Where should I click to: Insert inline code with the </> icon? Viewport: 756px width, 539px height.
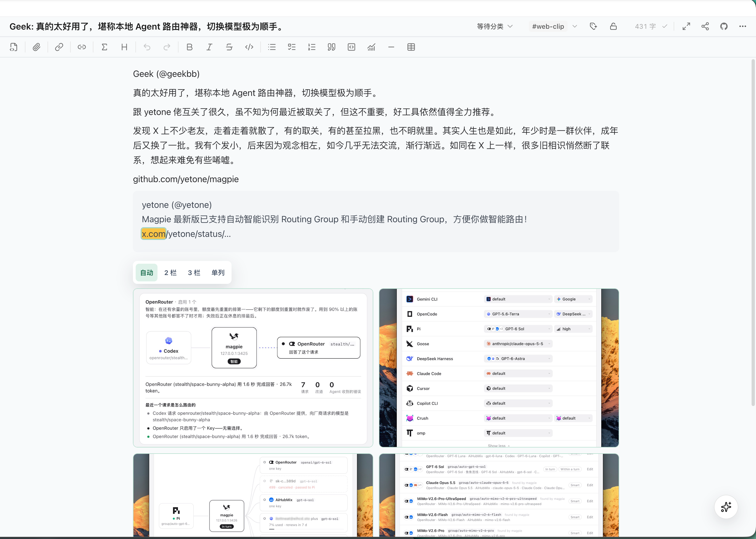point(249,47)
